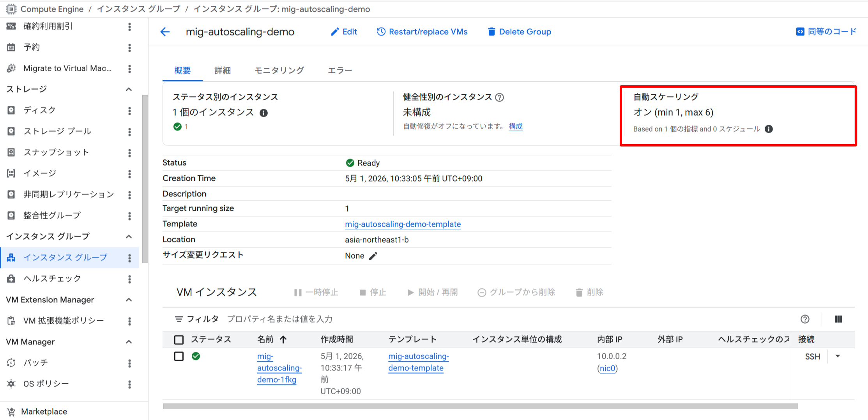
Task: Open 予約 in sidebar
Action: [32, 47]
